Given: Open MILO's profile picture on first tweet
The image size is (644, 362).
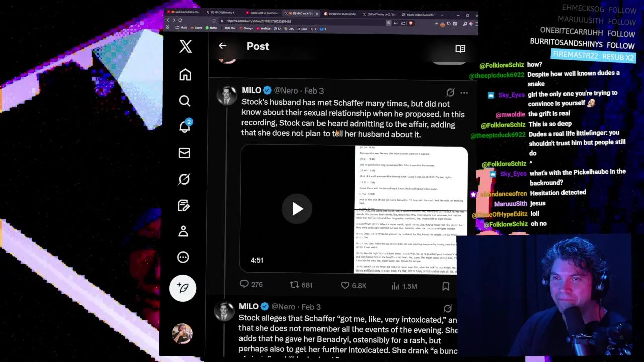Looking at the screenshot, I should pos(227,95).
